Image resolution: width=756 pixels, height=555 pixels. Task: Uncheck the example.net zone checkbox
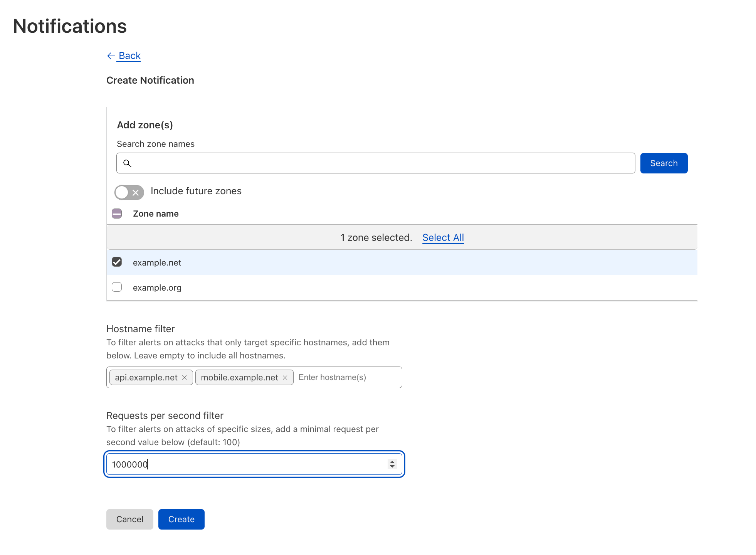click(x=117, y=262)
